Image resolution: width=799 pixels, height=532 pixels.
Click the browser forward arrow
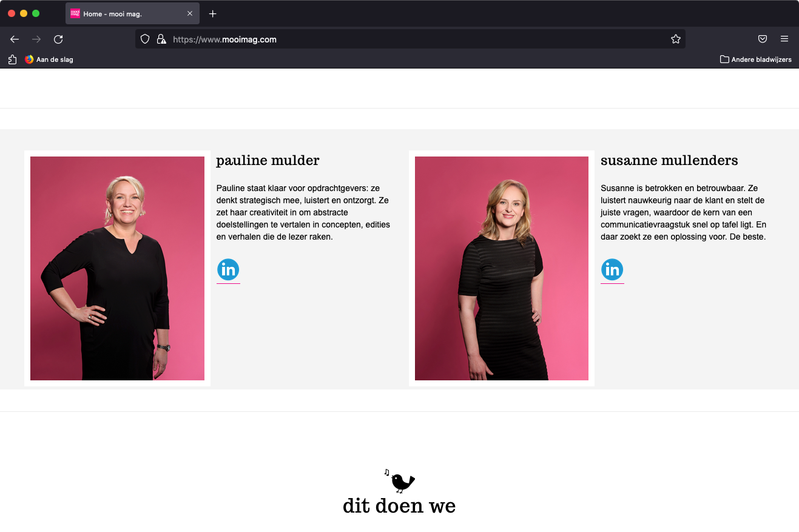[x=36, y=39]
